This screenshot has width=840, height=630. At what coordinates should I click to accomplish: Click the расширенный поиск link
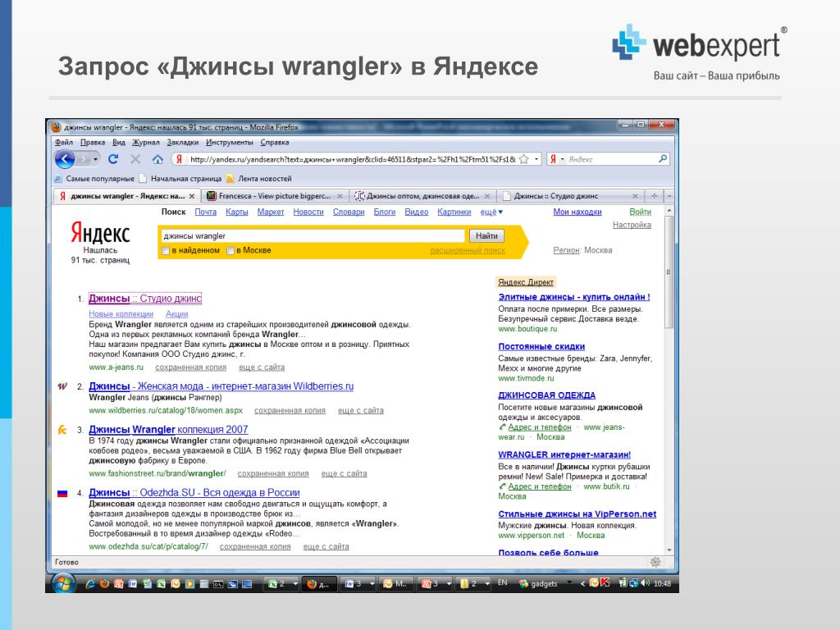point(468,251)
